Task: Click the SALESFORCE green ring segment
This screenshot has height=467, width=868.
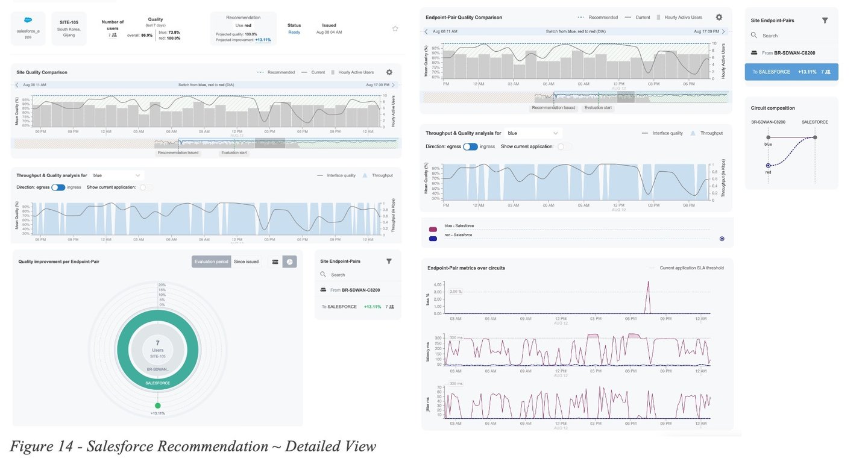Action: pyautogui.click(x=157, y=383)
